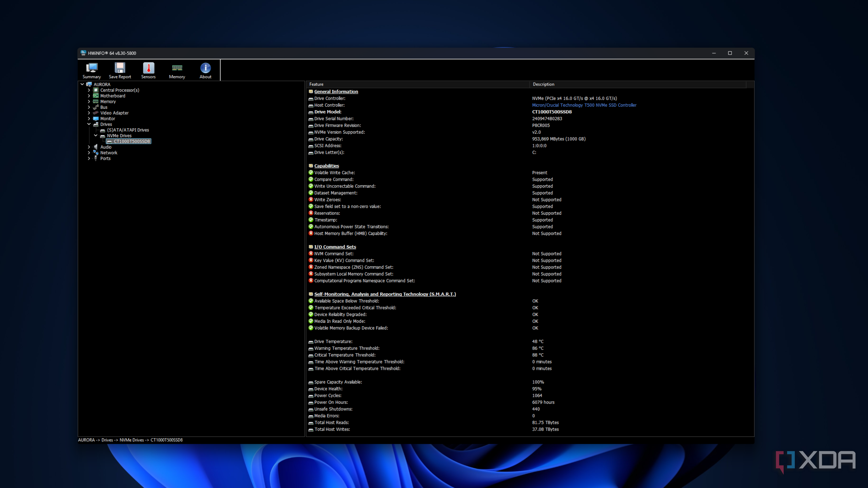The height and width of the screenshot is (488, 868).
Task: Collapse the NVMe Drives node
Action: (x=96, y=135)
